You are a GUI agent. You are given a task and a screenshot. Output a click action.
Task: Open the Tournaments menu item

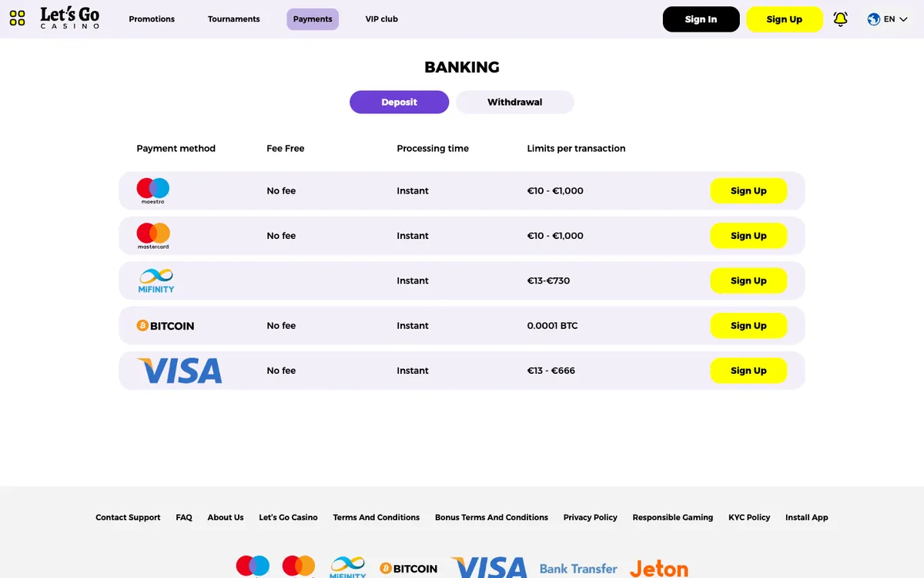click(x=234, y=19)
